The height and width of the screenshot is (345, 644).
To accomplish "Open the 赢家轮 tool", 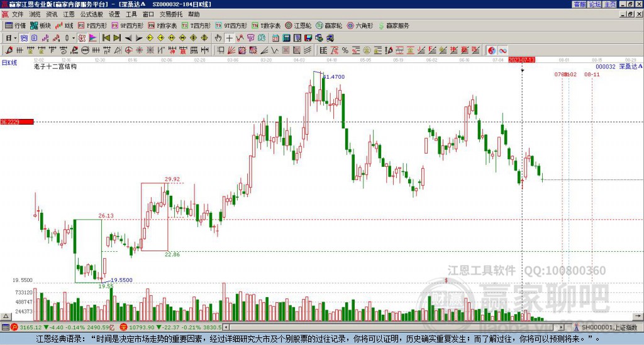I will [x=329, y=25].
